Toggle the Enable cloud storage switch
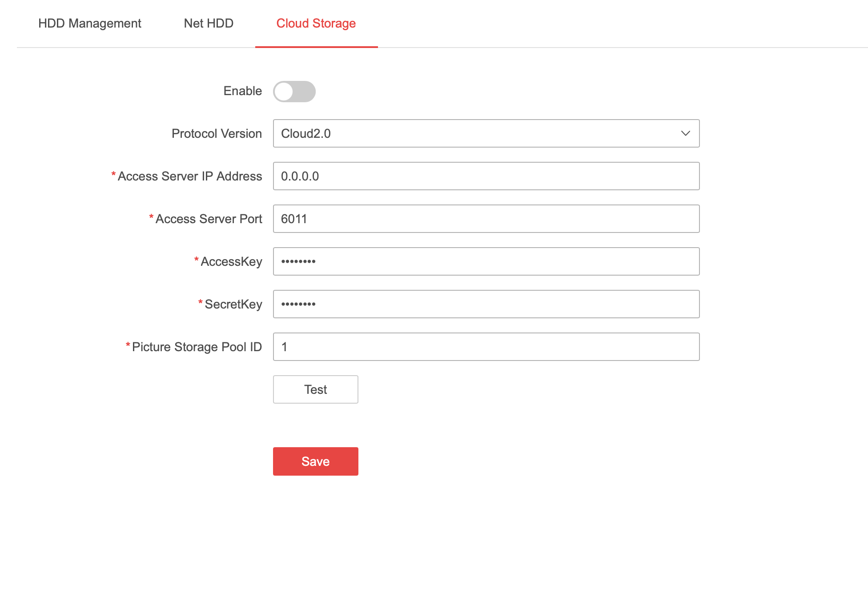 [294, 92]
